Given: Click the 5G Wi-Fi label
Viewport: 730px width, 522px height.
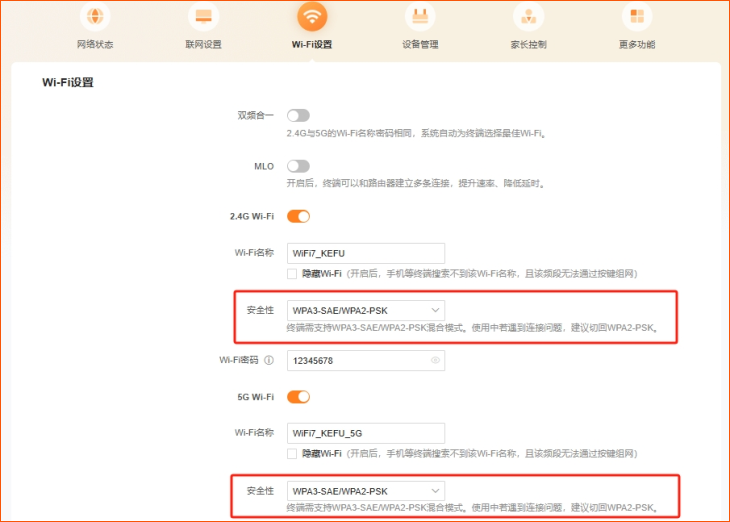Looking at the screenshot, I should tap(256, 397).
